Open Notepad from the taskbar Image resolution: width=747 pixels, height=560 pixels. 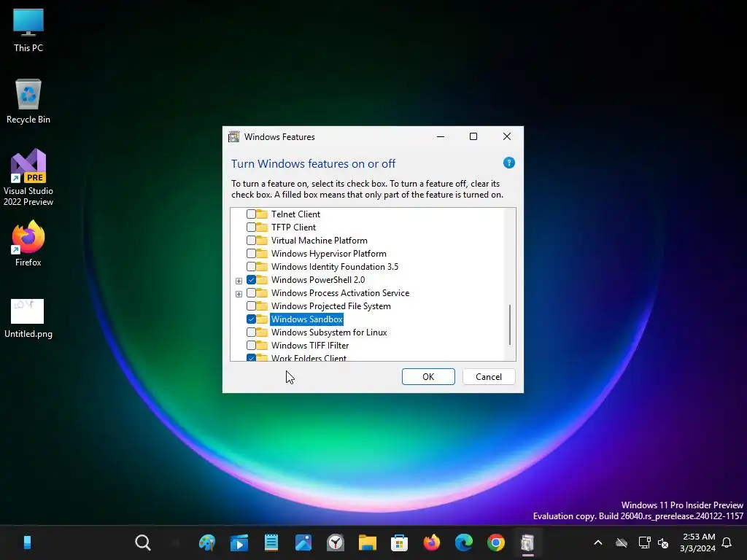click(x=271, y=542)
